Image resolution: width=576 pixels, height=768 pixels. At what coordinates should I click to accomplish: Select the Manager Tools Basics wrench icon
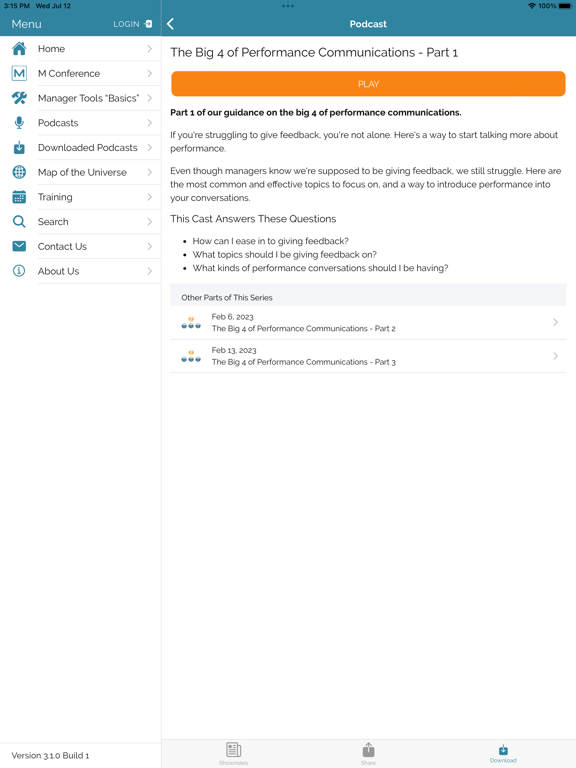[x=19, y=98]
